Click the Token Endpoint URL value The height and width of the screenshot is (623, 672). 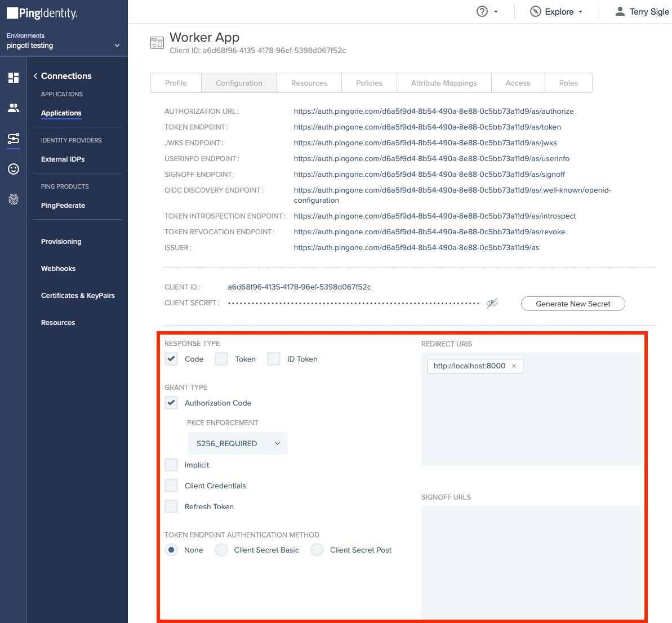point(427,127)
